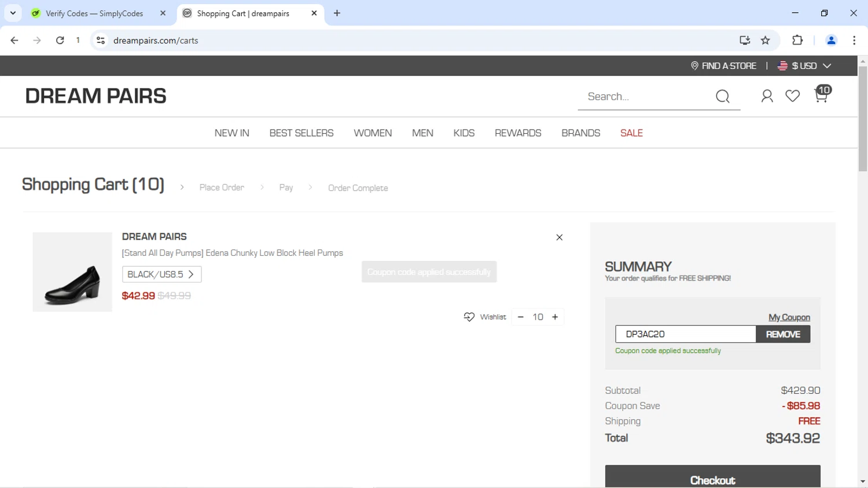
Task: Open the BRANDS menu
Action: (x=581, y=133)
